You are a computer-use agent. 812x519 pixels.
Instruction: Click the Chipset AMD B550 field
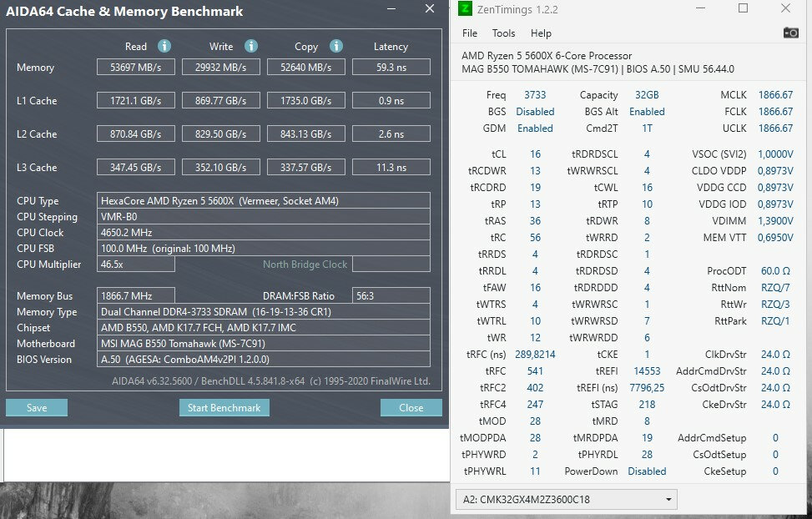pyautogui.click(x=263, y=327)
